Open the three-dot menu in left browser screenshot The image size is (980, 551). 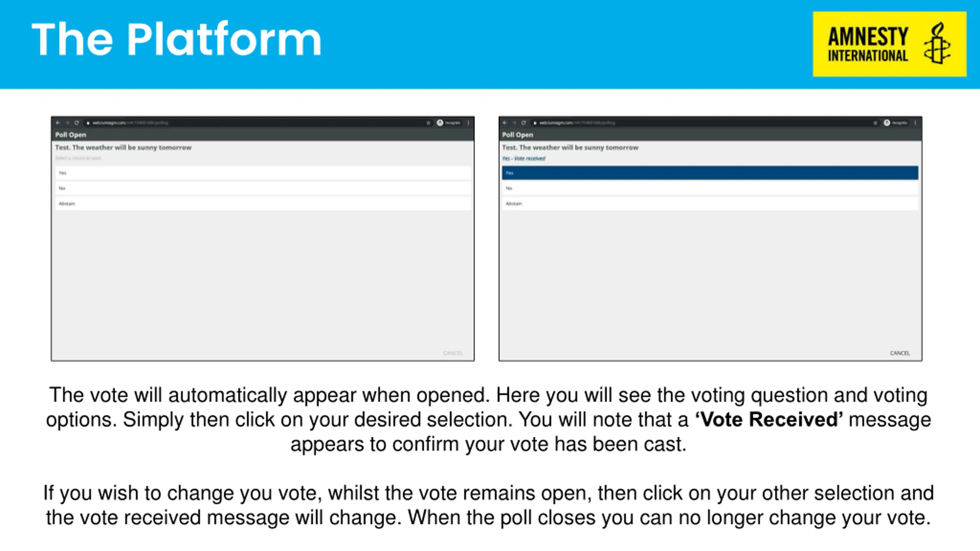pos(468,123)
